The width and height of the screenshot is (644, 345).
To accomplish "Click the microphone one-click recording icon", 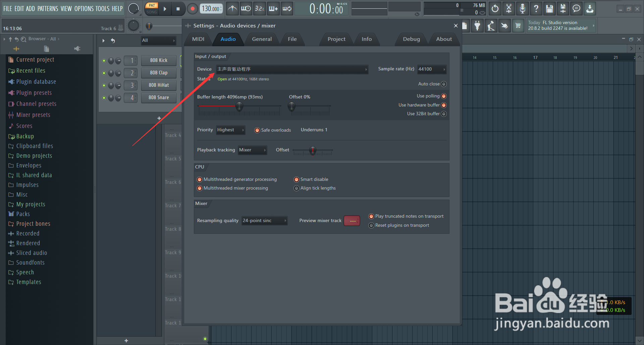I will 522,9.
